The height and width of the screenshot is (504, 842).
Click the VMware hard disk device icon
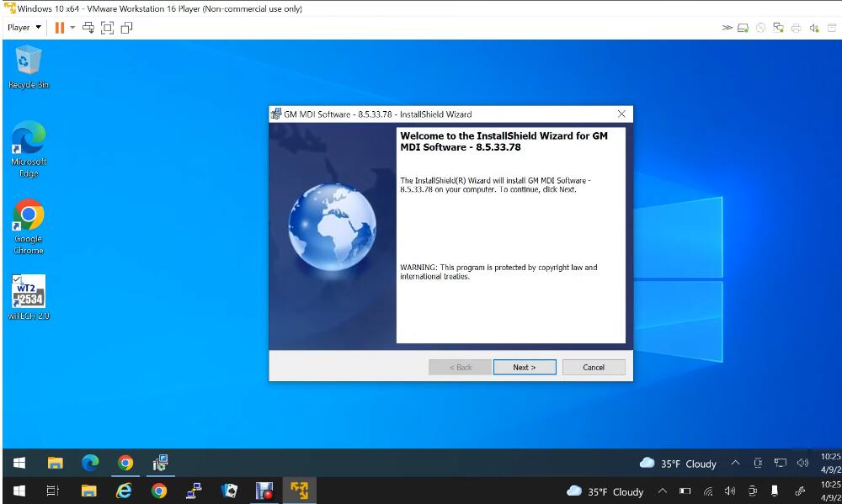(x=743, y=28)
